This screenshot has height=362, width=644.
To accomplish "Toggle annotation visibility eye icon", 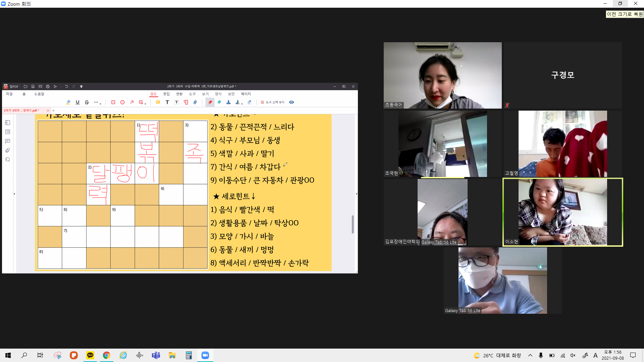I will click(291, 102).
